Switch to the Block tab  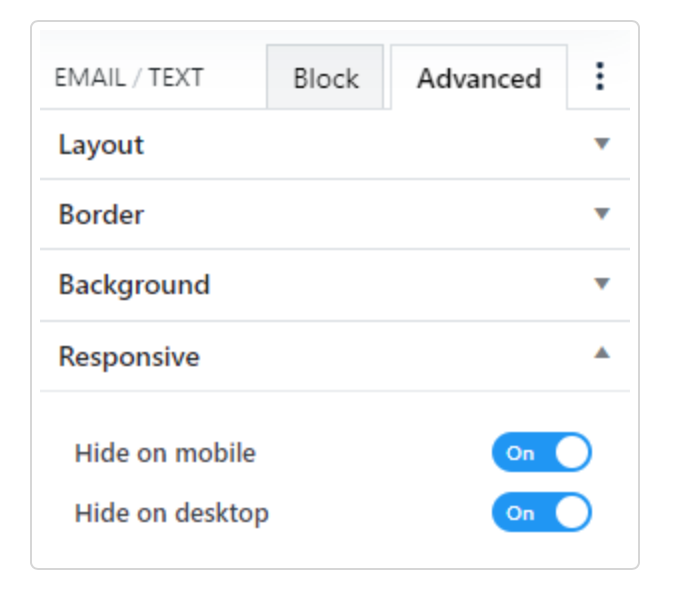[x=326, y=78]
